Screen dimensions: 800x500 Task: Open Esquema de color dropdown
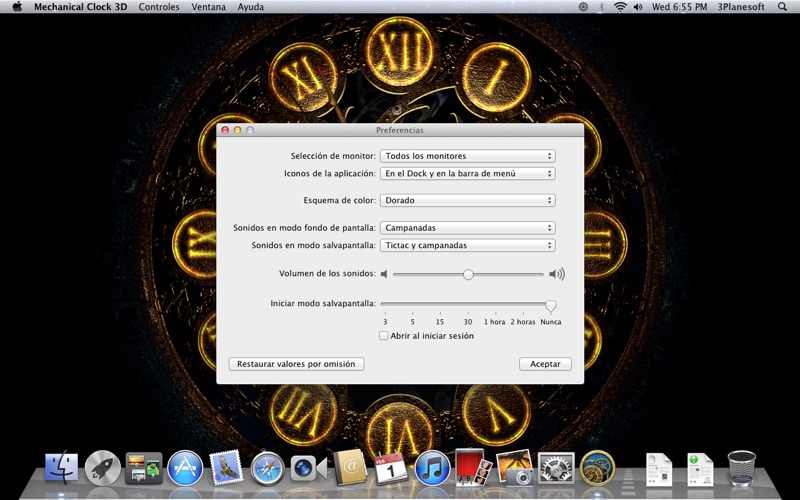[468, 200]
